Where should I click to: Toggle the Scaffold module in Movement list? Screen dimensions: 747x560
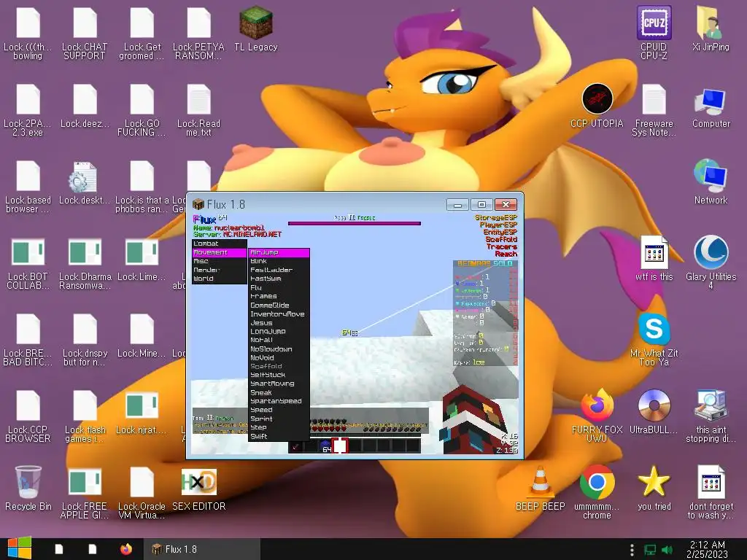(279, 366)
